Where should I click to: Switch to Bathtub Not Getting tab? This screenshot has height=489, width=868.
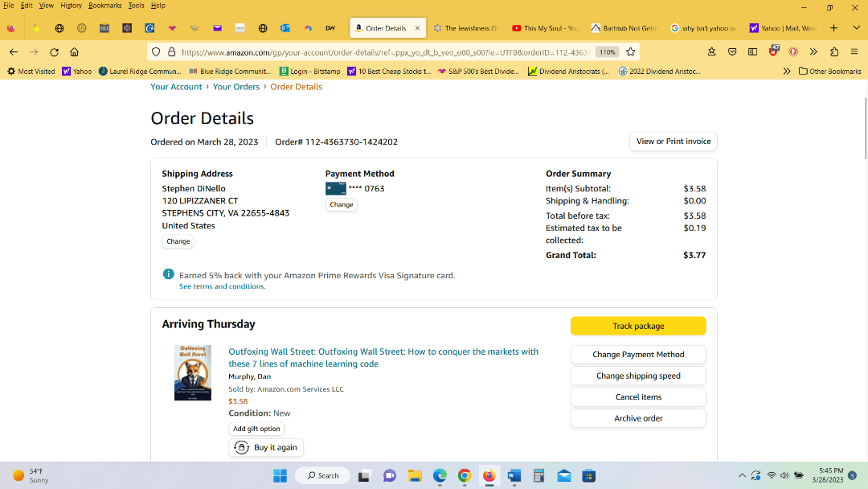[x=625, y=28]
